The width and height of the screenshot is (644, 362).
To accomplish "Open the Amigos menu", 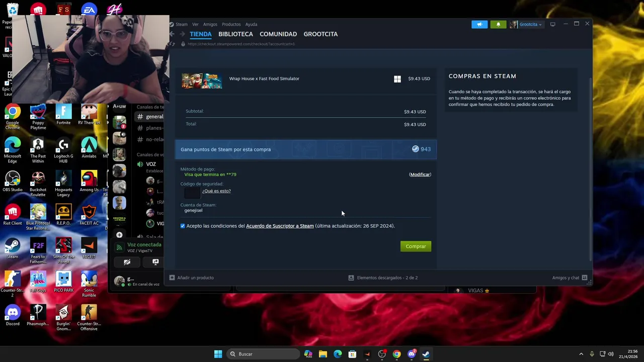I will (210, 24).
